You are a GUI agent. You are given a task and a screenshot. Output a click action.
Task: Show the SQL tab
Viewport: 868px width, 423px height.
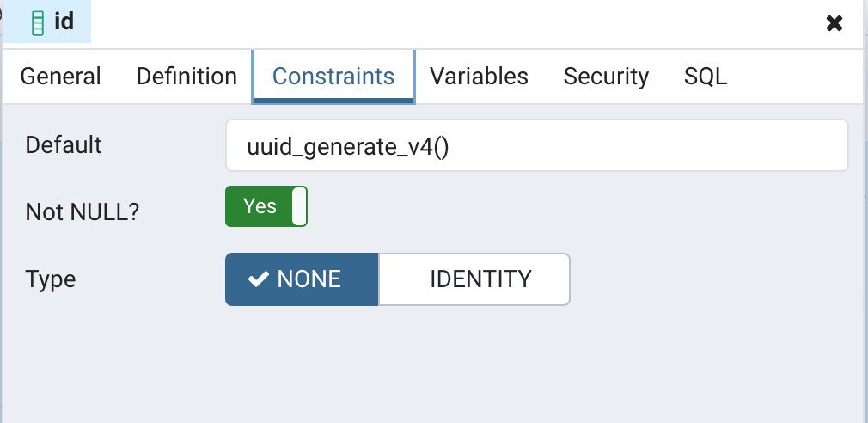coord(706,77)
